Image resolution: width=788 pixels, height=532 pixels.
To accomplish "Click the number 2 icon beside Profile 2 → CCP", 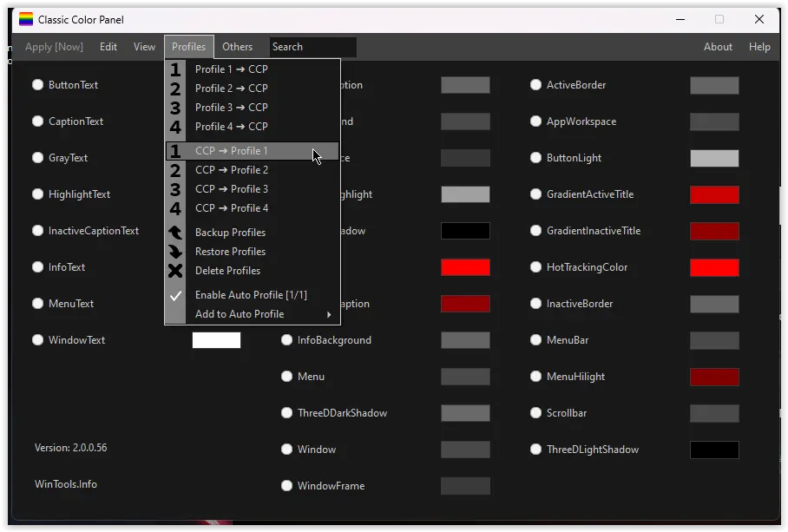I will [x=175, y=89].
